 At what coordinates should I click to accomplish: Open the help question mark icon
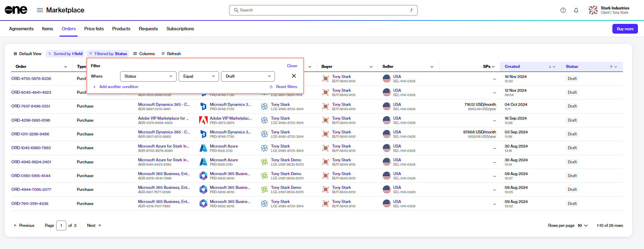point(563,10)
